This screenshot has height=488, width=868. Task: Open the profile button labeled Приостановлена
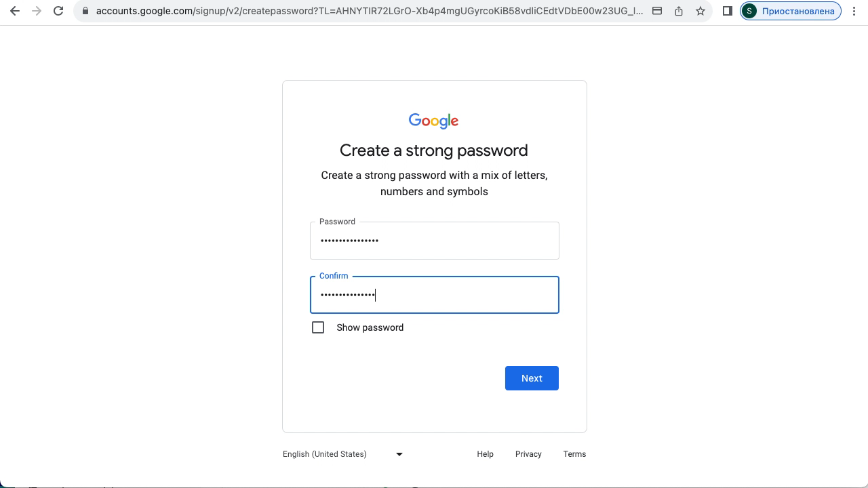tap(791, 11)
